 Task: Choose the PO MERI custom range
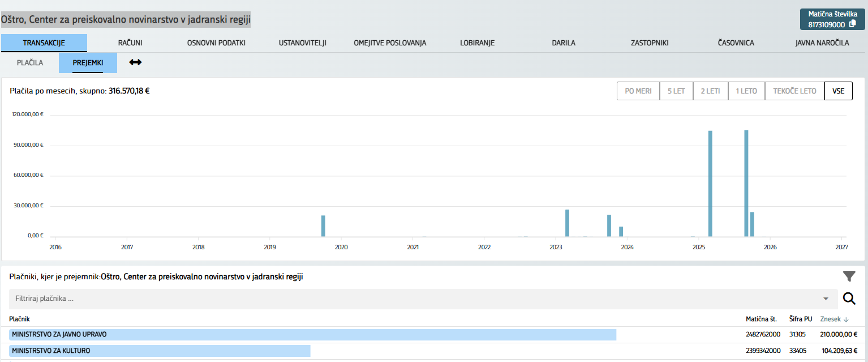(638, 91)
